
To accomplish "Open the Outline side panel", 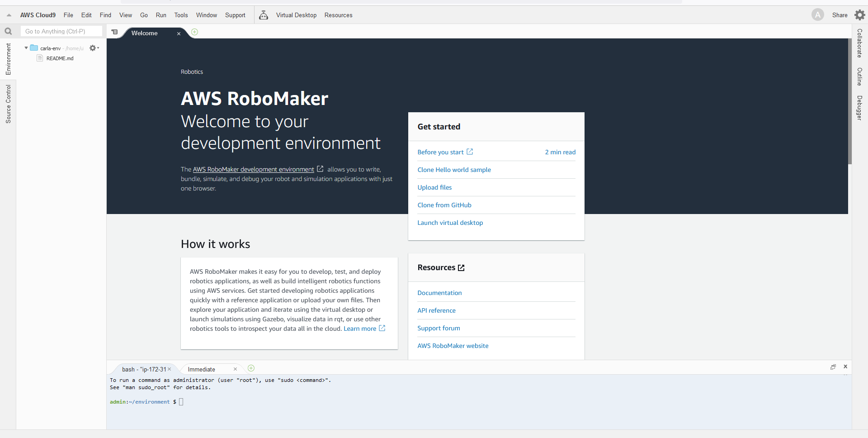I will click(x=859, y=76).
